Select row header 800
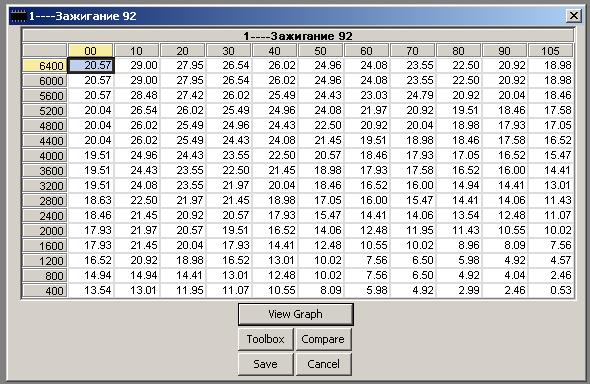Viewport: 590px width, 384px height. pos(45,276)
